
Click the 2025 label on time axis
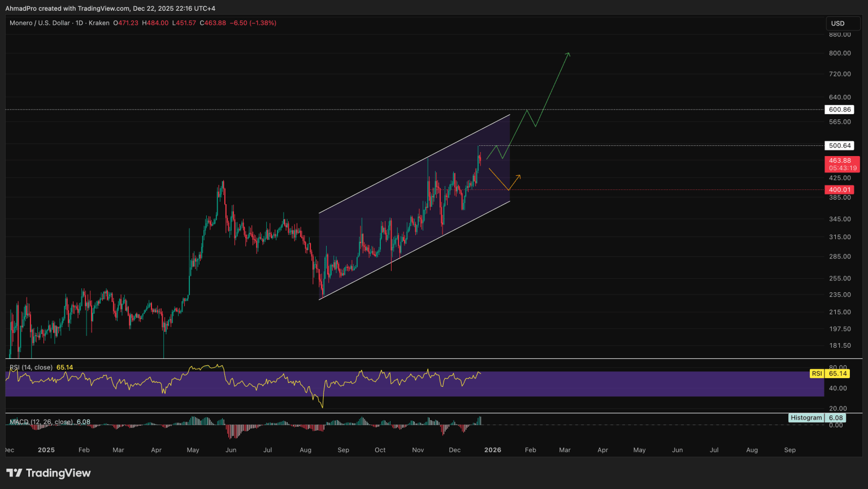[46, 450]
